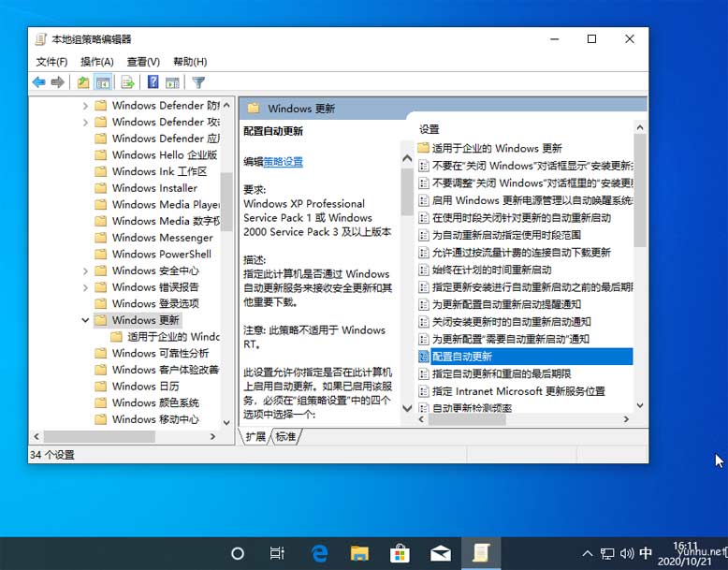The width and height of the screenshot is (728, 570).
Task: Open Microsoft Store from the taskbar
Action: click(x=400, y=553)
